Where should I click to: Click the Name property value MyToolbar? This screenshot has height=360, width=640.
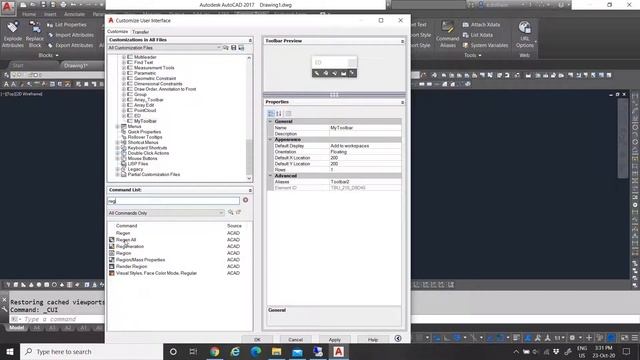tap(365, 128)
